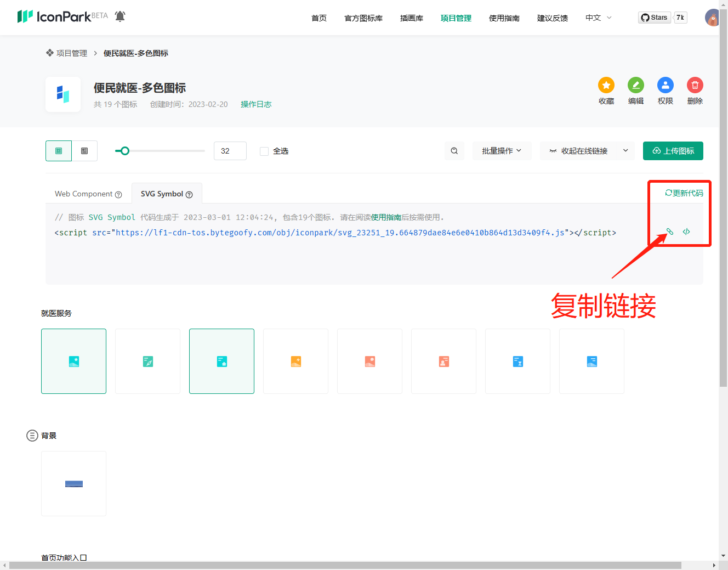Open help icon next to Web Component
The height and width of the screenshot is (570, 728).
[118, 194]
